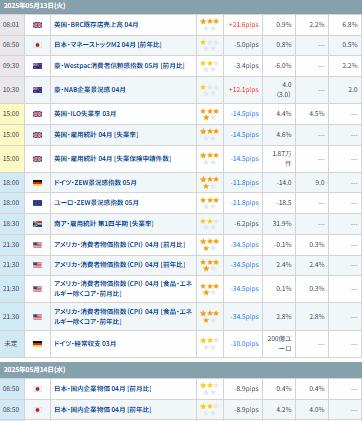The width and height of the screenshot is (363, 421).
Task: Click the star rating for BRC既存店売上高 row
Action: (209, 25)
